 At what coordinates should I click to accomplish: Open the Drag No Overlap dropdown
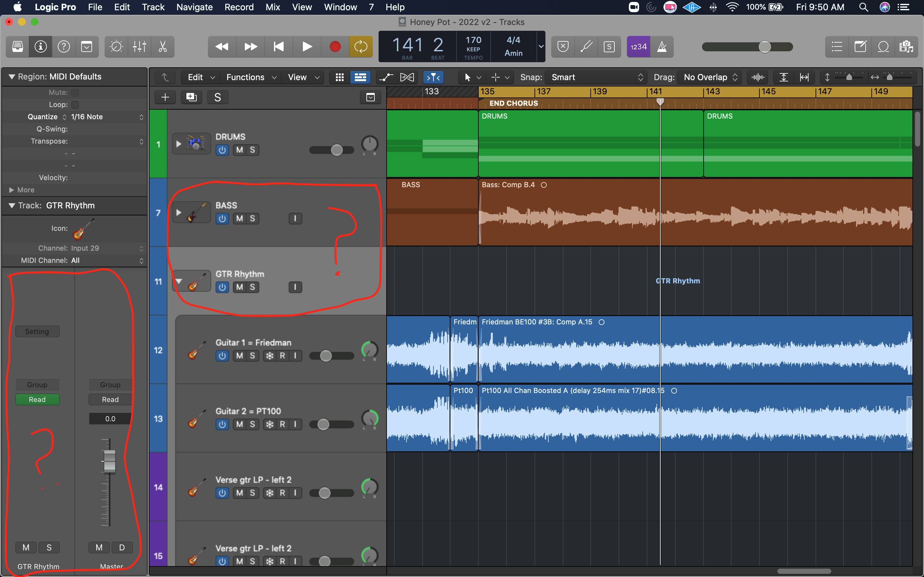[x=710, y=78]
